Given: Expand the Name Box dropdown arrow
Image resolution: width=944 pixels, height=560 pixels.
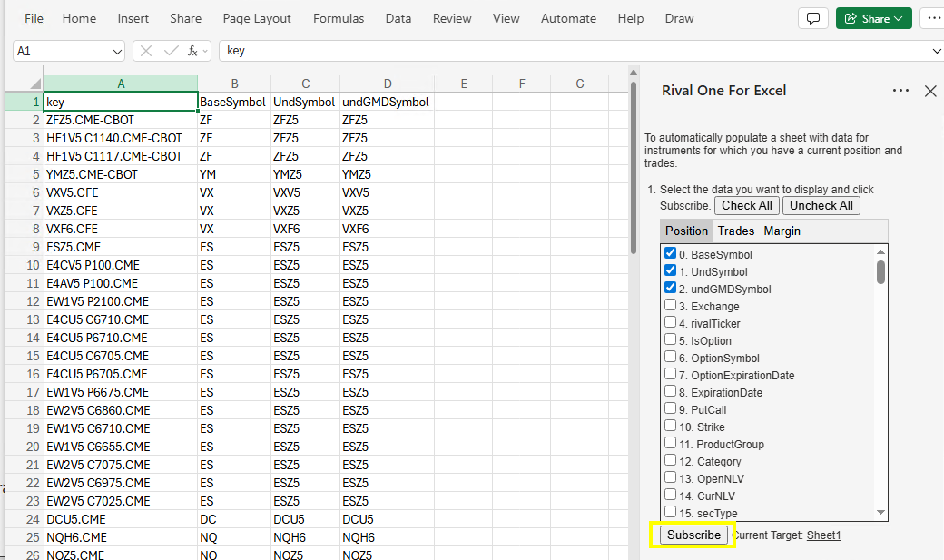Looking at the screenshot, I should (x=116, y=52).
